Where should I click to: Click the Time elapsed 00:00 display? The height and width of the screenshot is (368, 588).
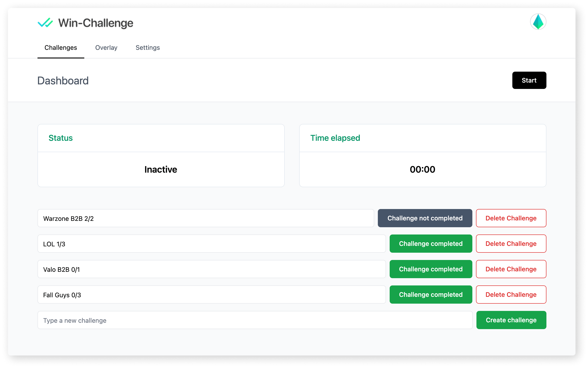point(422,169)
